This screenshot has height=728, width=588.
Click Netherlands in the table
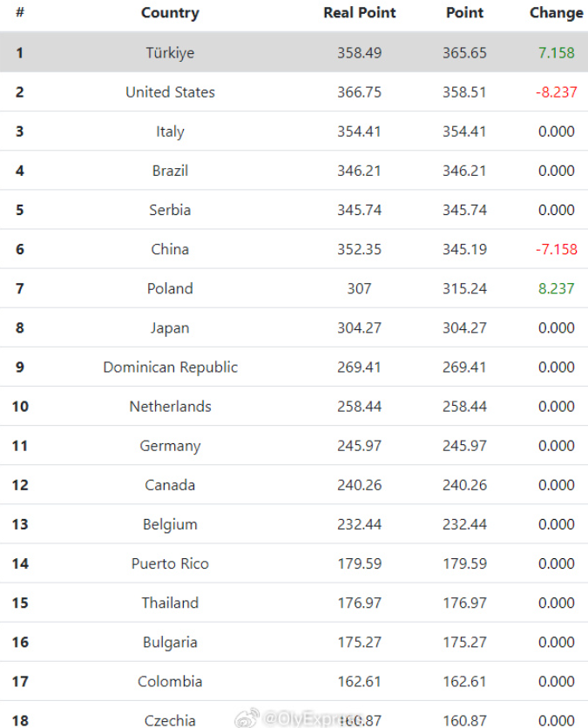pos(170,407)
